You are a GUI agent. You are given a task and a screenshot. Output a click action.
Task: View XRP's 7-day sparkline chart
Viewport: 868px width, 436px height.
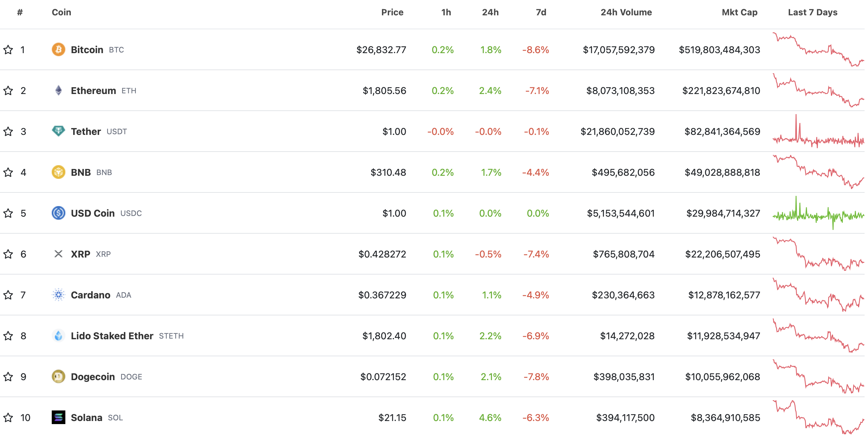click(x=818, y=254)
